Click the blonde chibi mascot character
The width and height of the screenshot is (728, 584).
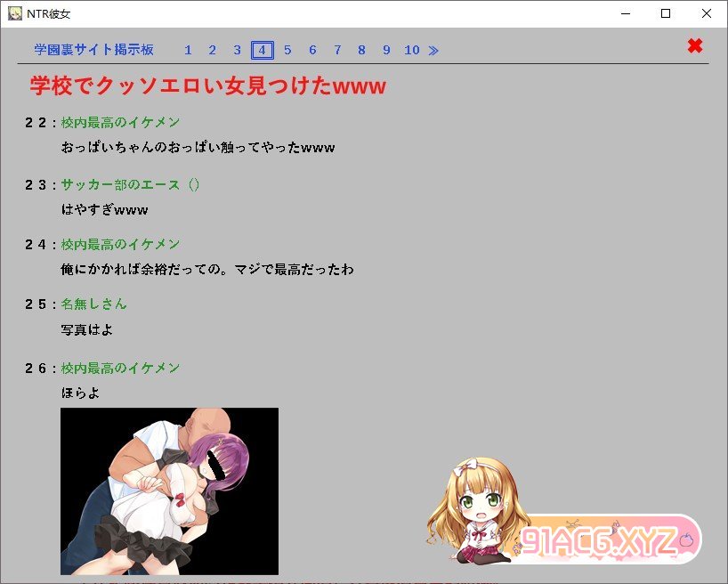coord(477,511)
